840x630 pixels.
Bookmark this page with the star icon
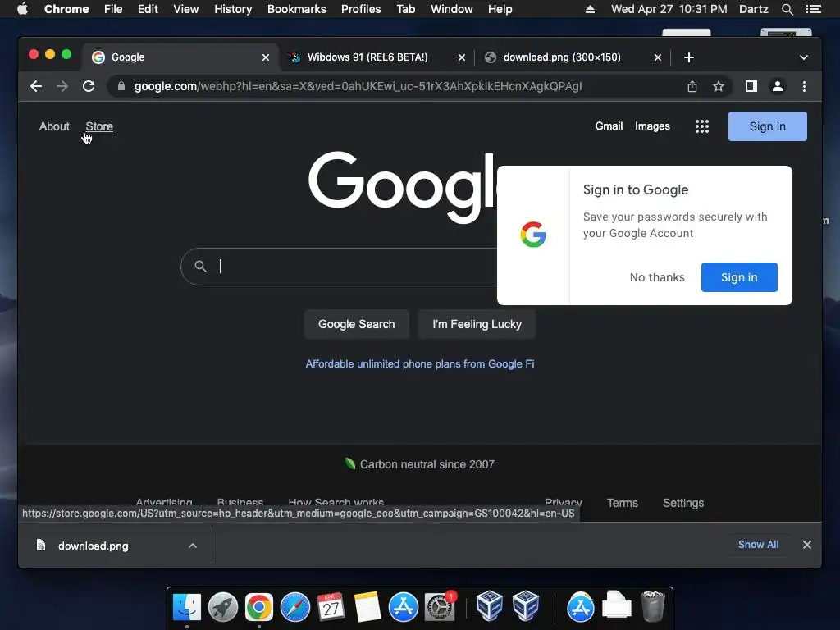[x=719, y=86]
